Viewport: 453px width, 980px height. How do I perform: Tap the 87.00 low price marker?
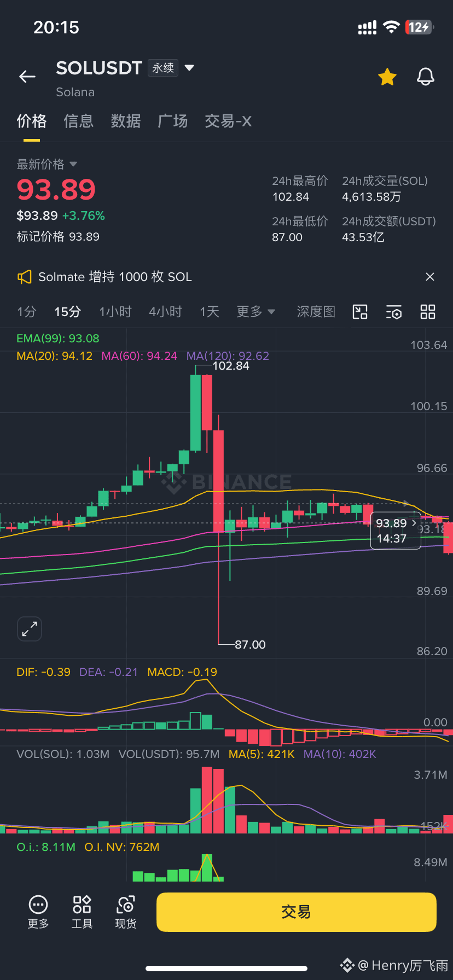(x=250, y=645)
